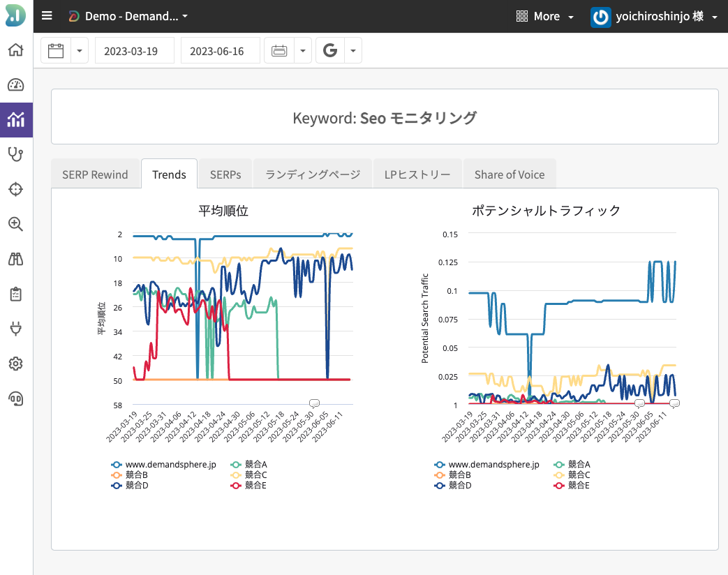Viewport: 728px width, 575px height.
Task: Open the Share of Voice tab
Action: pyautogui.click(x=510, y=174)
